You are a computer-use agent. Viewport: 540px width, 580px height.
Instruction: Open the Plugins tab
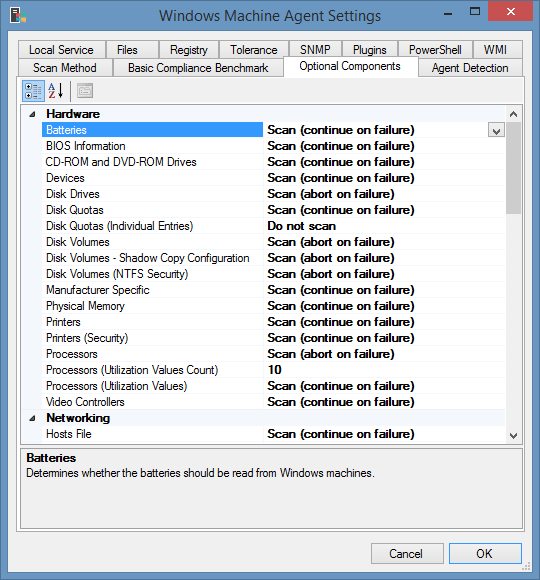369,50
